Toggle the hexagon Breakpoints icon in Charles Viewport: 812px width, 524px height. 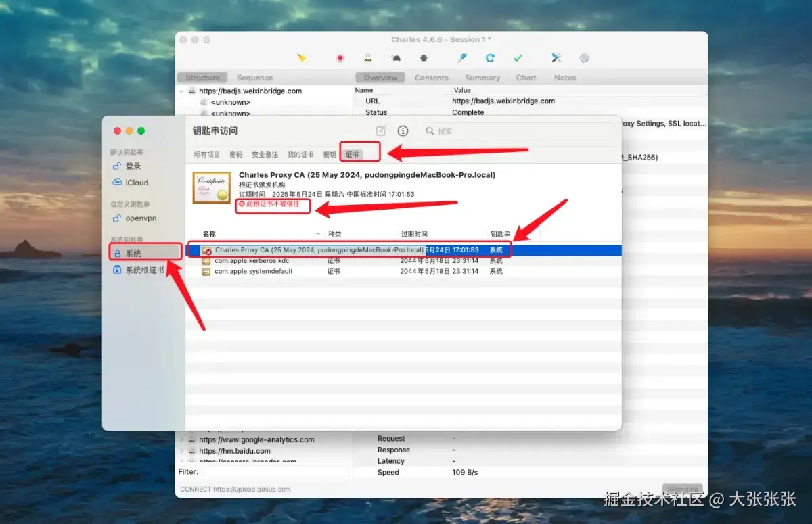tap(424, 58)
